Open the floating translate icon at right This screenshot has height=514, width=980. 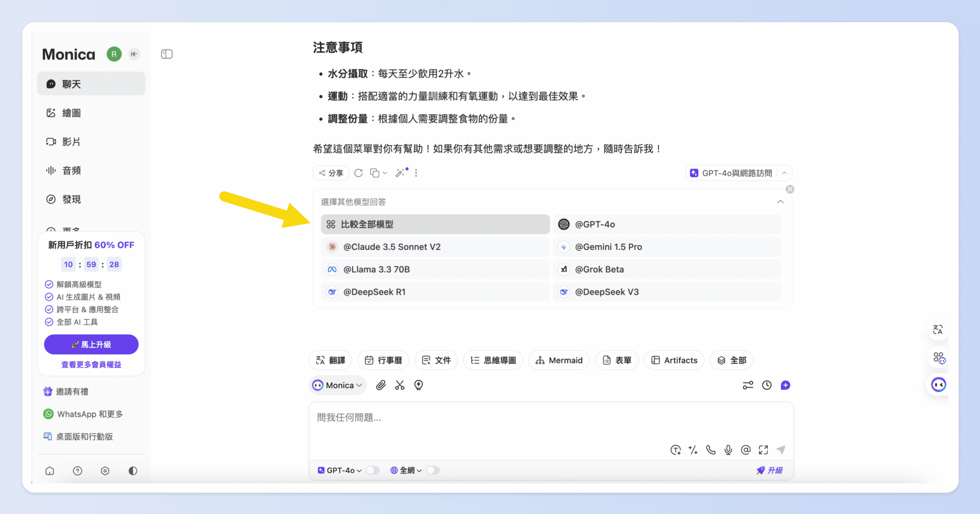[x=938, y=329]
